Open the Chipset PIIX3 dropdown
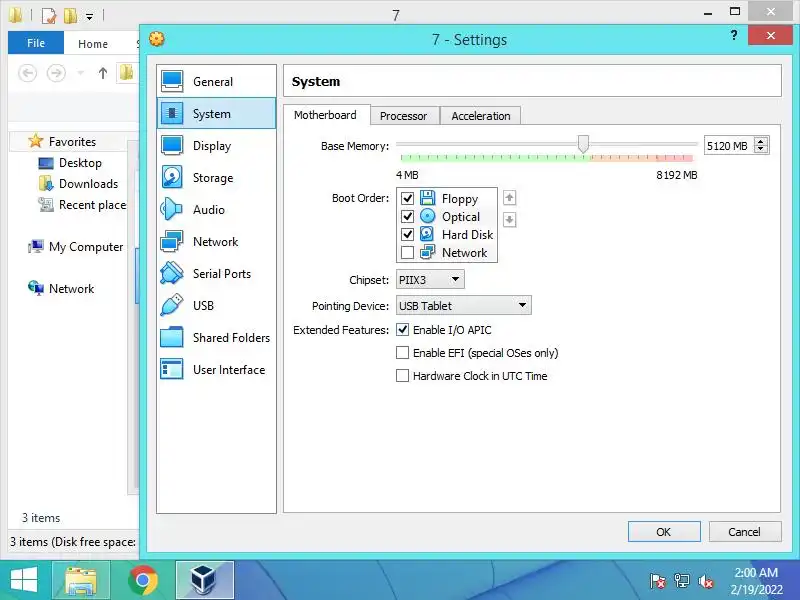The image size is (800, 600). click(x=430, y=280)
